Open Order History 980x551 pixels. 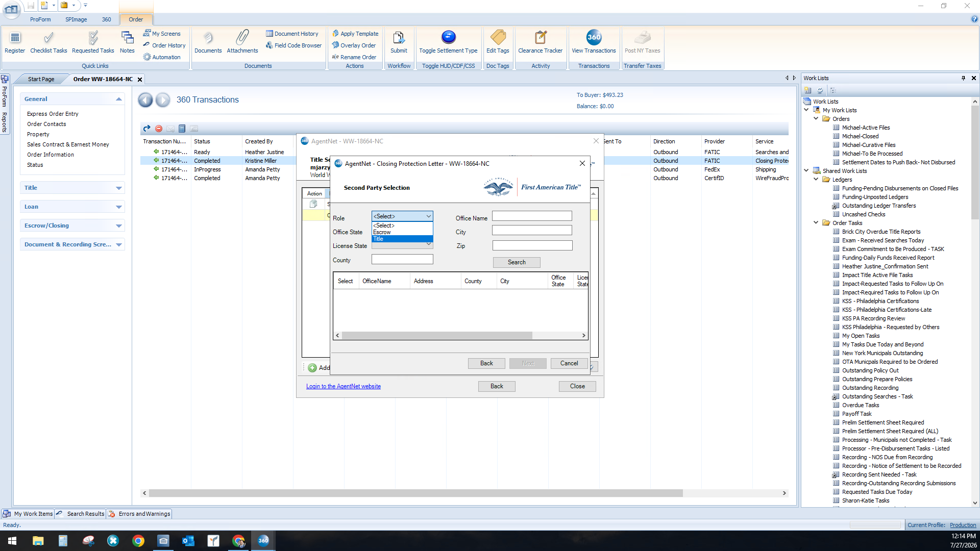click(164, 45)
